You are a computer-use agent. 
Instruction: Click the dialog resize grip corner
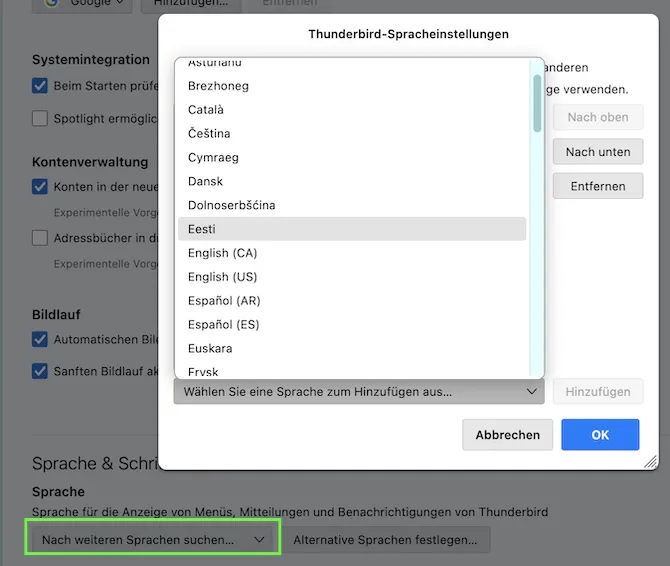point(651,462)
